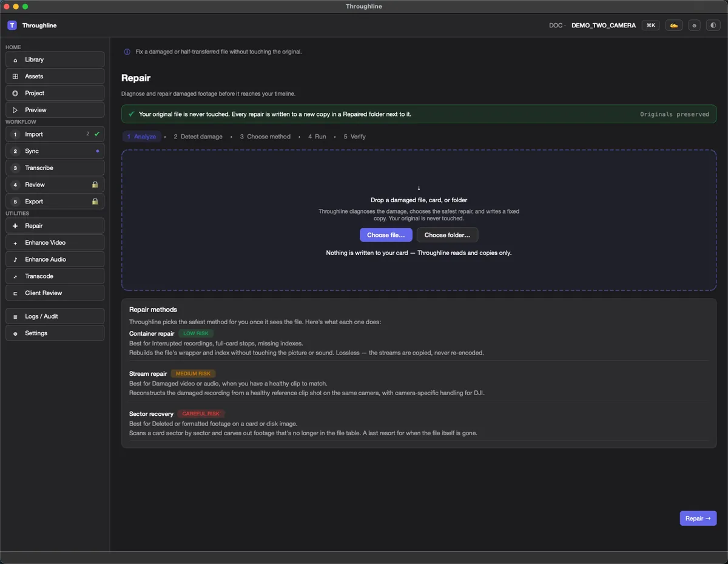Click the 'Originals preserved' label
Screen dimensions: 728x564
(x=675, y=114)
